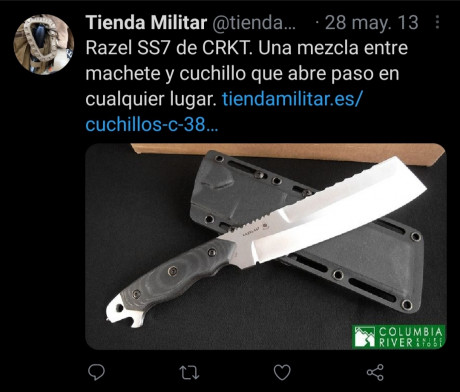Open the @tienda... username handle
This screenshot has height=392, width=460.
254,23
